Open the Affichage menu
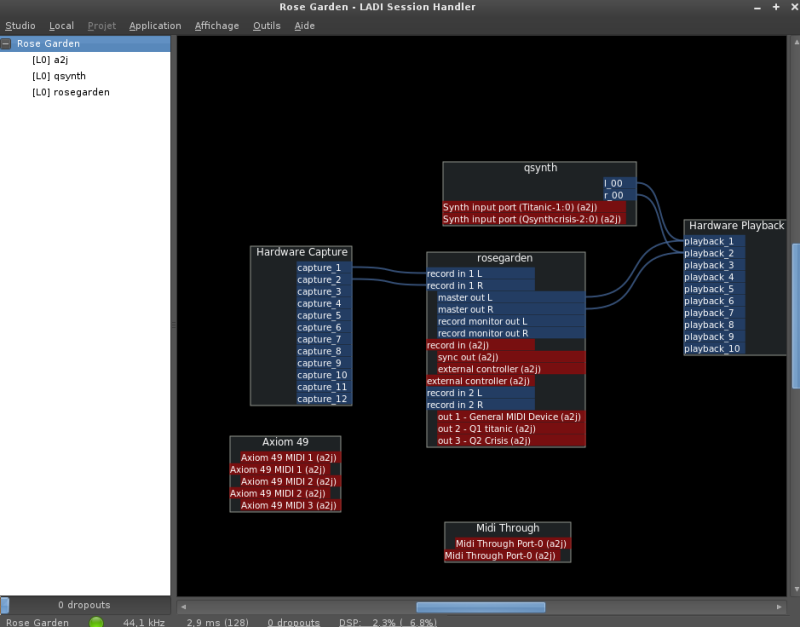Image resolution: width=800 pixels, height=627 pixels. click(x=217, y=26)
